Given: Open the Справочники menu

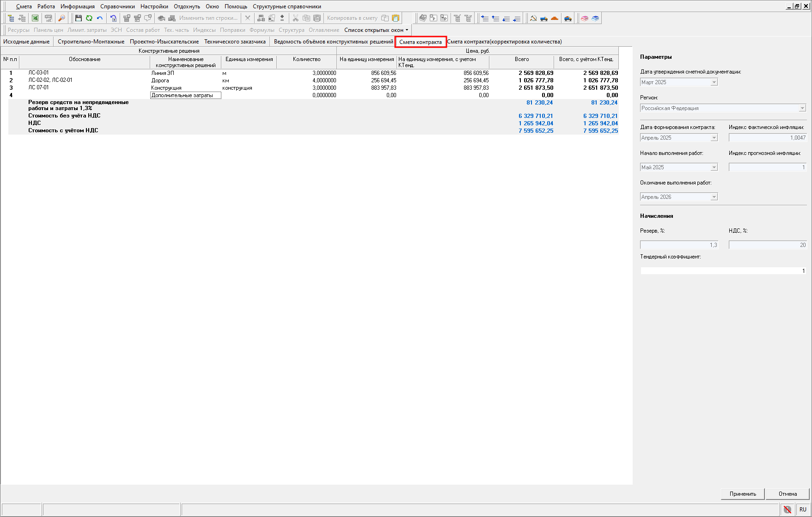Looking at the screenshot, I should (x=117, y=6).
